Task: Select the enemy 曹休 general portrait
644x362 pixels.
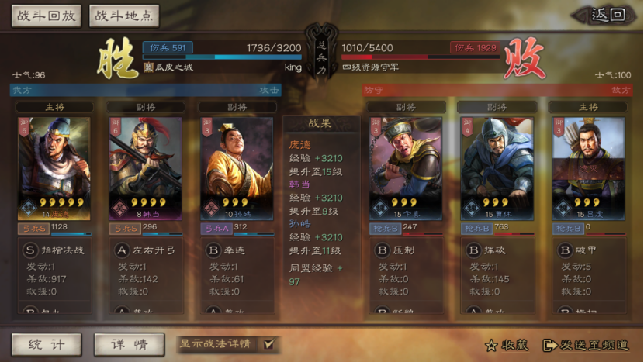Action: [497, 169]
